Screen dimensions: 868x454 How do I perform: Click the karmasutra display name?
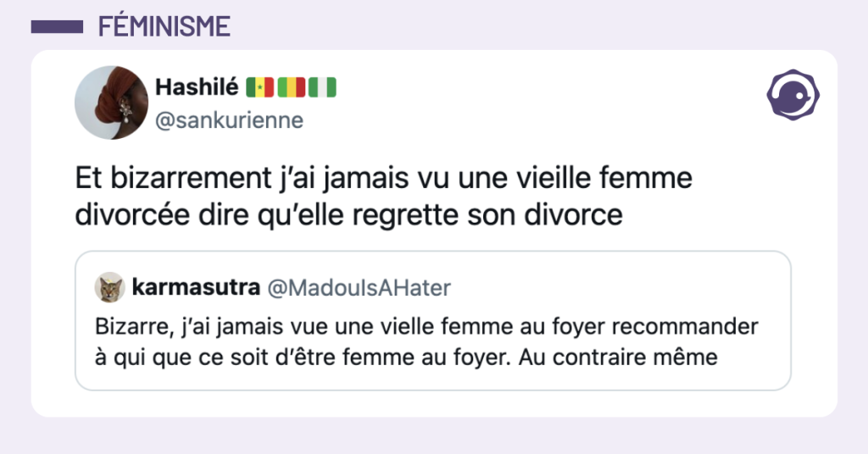click(196, 288)
